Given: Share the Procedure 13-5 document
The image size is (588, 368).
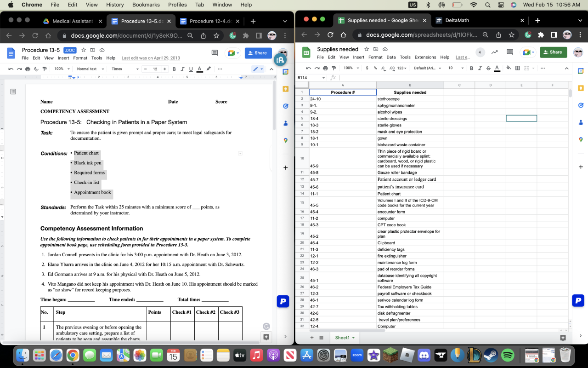Looking at the screenshot, I should [258, 53].
